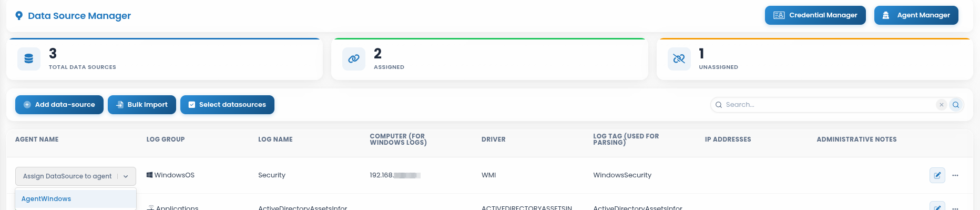Open the Credential Manager
The image size is (980, 210).
pyautogui.click(x=815, y=15)
